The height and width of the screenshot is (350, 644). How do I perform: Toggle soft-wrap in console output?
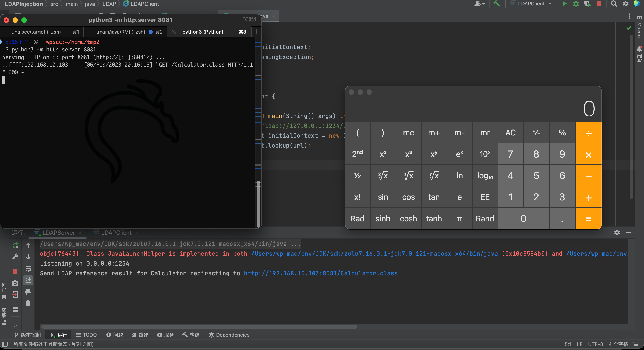pos(28,269)
